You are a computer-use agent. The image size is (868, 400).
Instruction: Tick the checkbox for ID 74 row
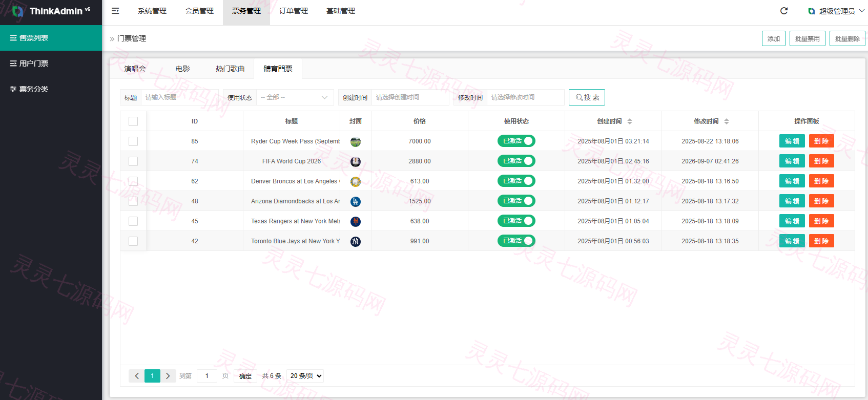133,161
